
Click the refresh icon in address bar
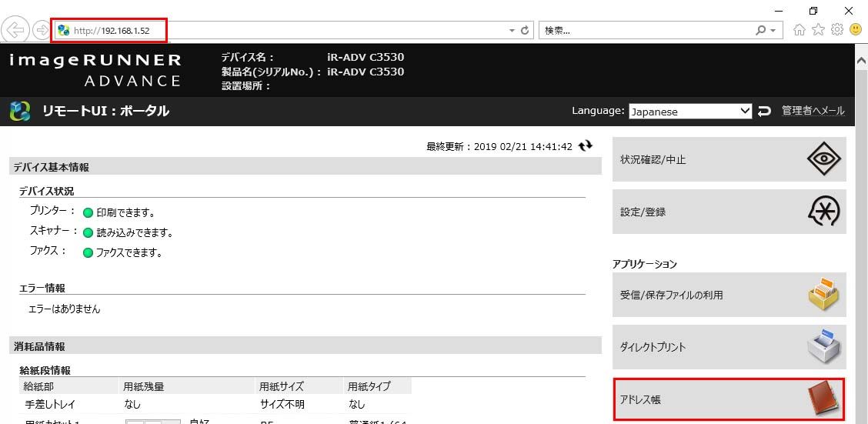pyautogui.click(x=526, y=31)
